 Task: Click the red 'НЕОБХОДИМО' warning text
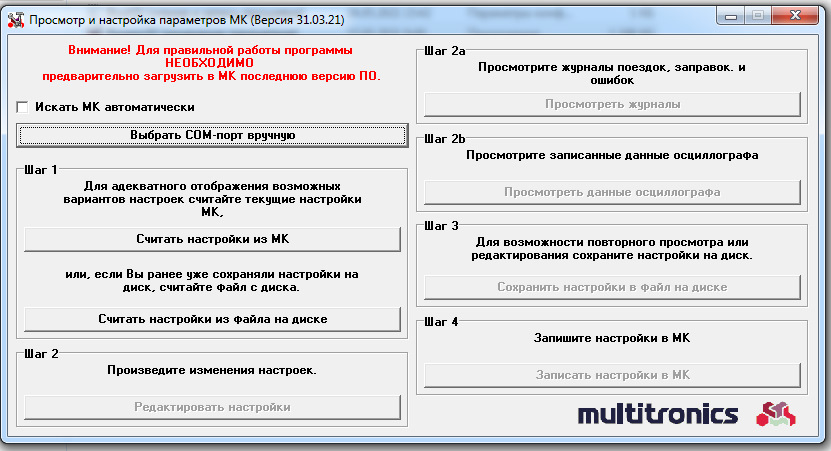click(209, 63)
